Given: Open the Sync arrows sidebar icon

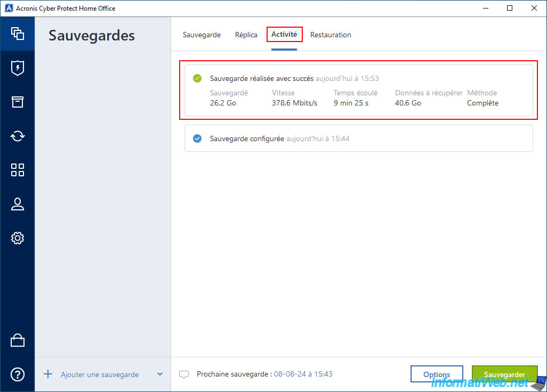Looking at the screenshot, I should tap(18, 136).
